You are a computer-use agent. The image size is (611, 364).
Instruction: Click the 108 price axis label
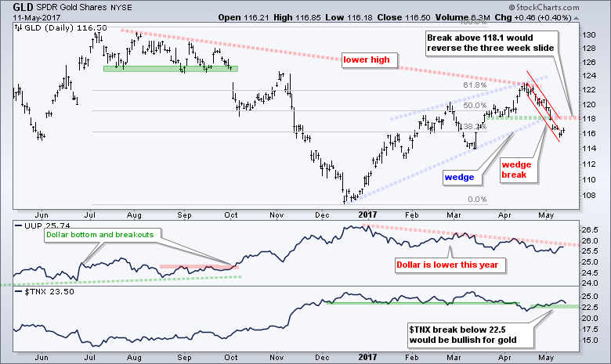pos(589,196)
